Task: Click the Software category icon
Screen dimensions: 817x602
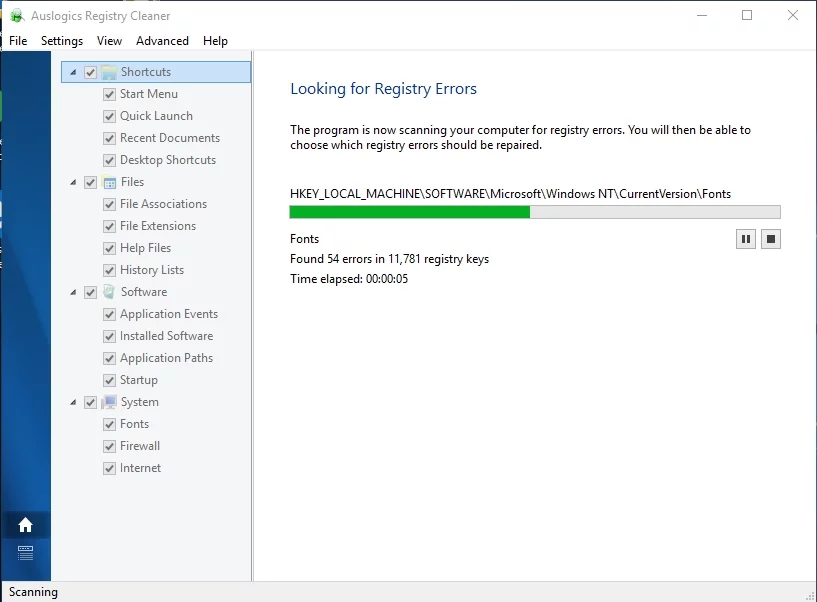Action: point(109,292)
